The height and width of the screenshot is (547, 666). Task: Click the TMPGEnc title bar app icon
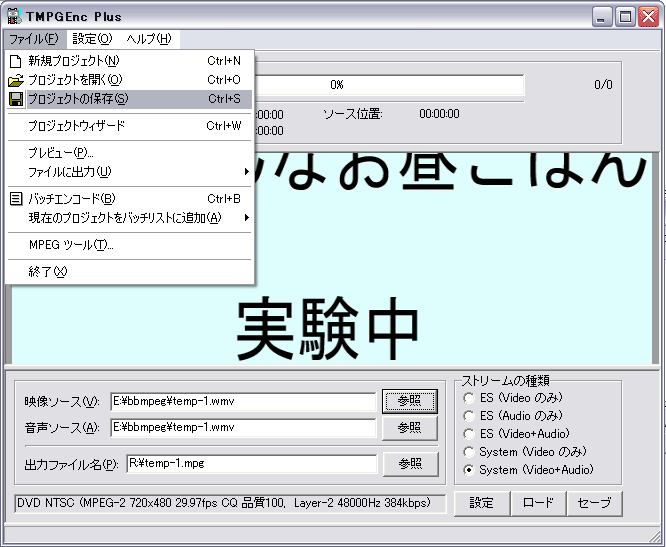coord(14,17)
